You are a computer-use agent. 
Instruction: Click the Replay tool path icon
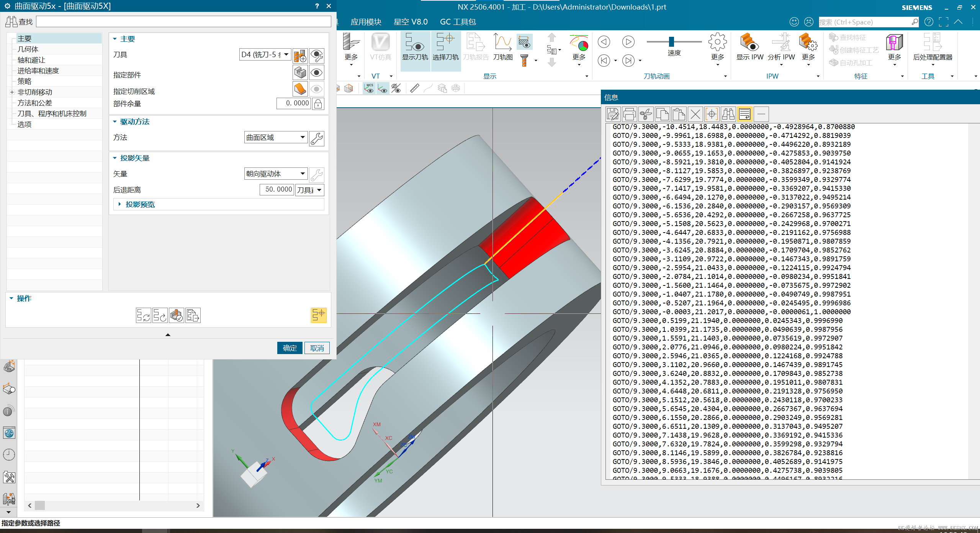click(160, 315)
